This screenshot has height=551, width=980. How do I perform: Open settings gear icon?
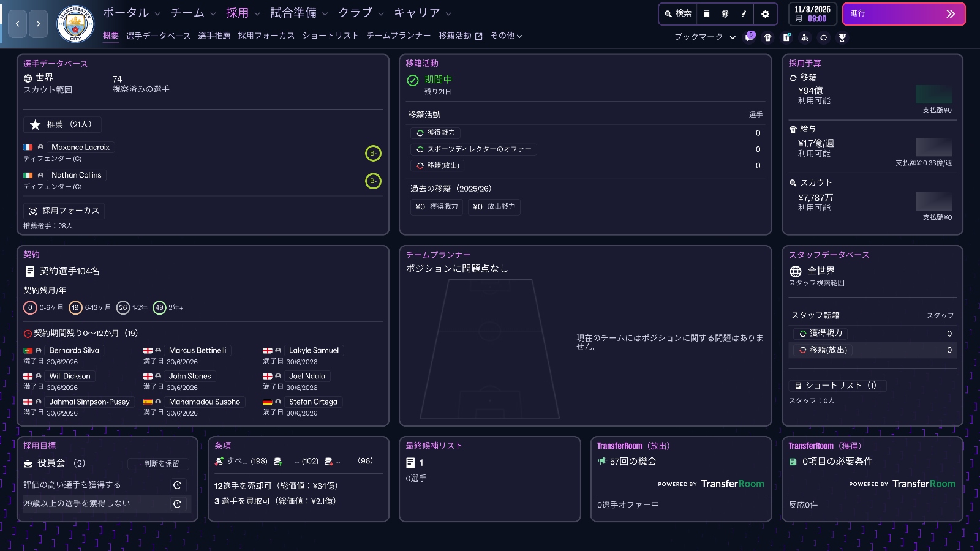click(x=765, y=13)
